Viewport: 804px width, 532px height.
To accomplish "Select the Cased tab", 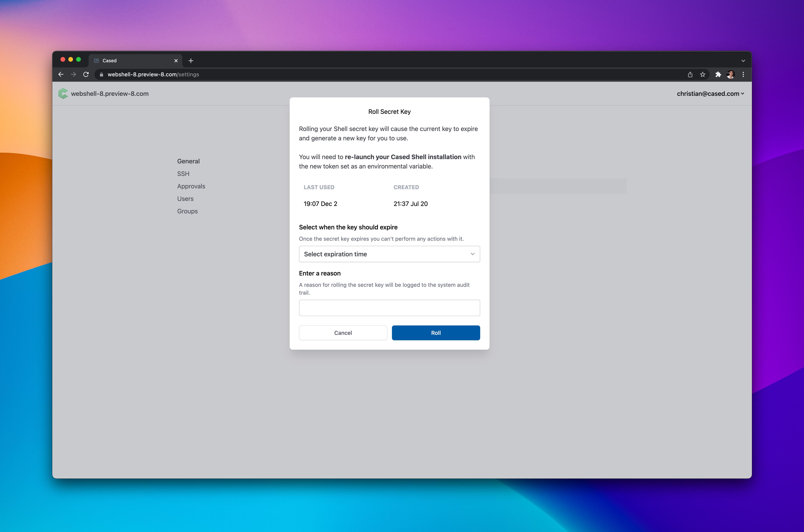I will [x=136, y=61].
